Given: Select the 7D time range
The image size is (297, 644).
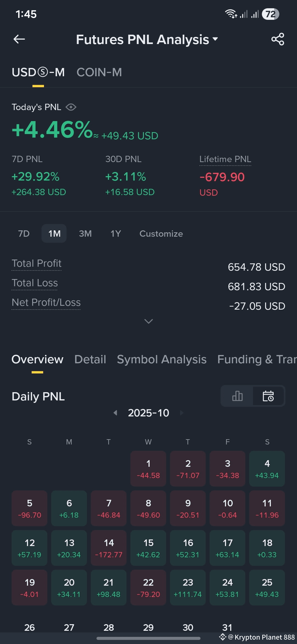Looking at the screenshot, I should pos(24,233).
